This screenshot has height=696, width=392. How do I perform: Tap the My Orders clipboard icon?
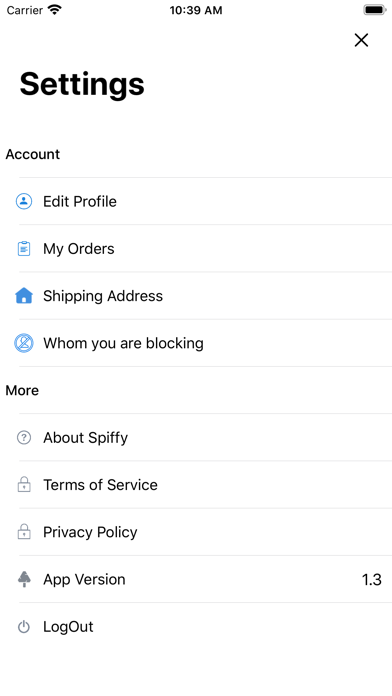(x=24, y=249)
